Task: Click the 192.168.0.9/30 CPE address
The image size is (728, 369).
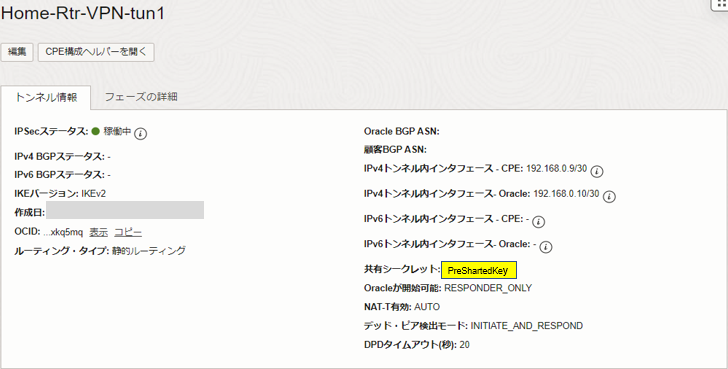Action: pos(556,168)
